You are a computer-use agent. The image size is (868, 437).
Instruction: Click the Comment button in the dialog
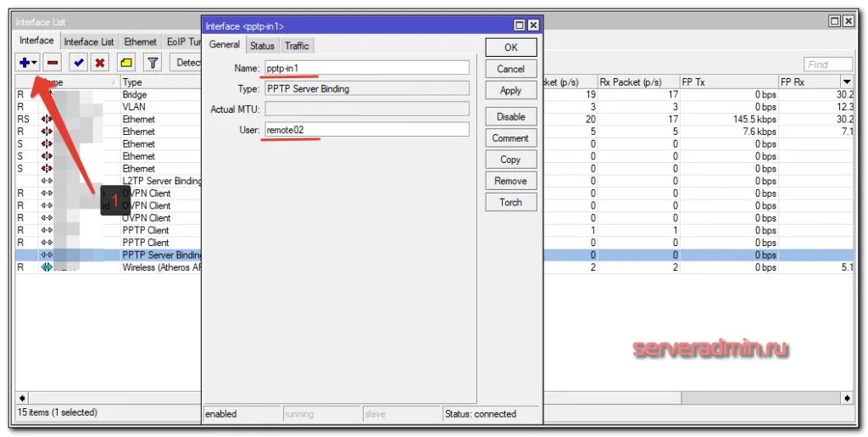tap(511, 138)
